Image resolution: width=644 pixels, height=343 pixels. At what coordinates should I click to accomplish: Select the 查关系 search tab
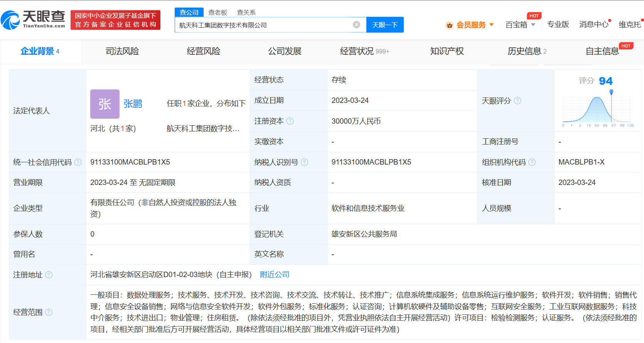tap(246, 12)
